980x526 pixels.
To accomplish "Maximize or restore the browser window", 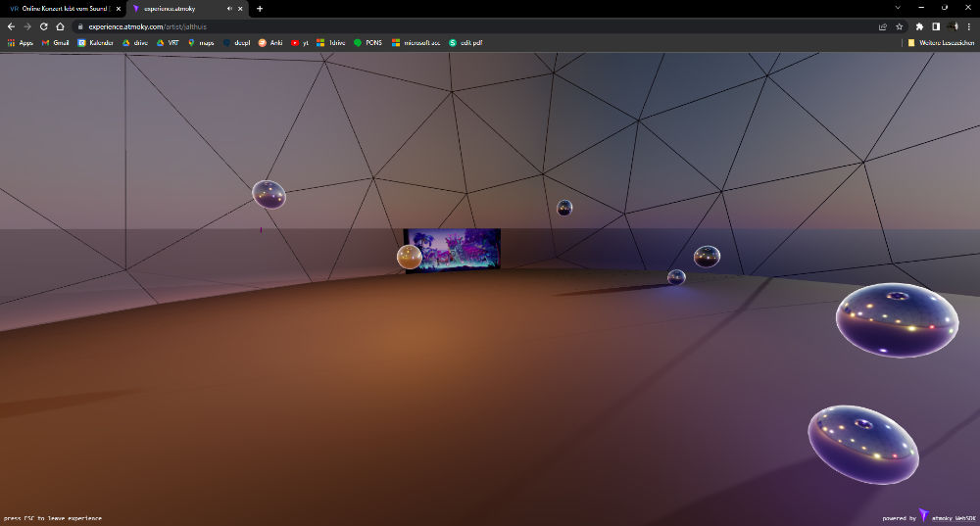I will coord(945,8).
